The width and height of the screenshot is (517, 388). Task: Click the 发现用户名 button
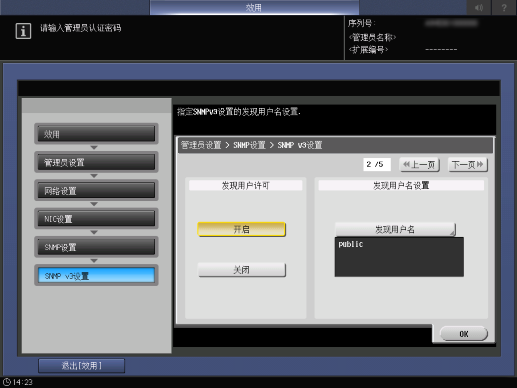[395, 229]
